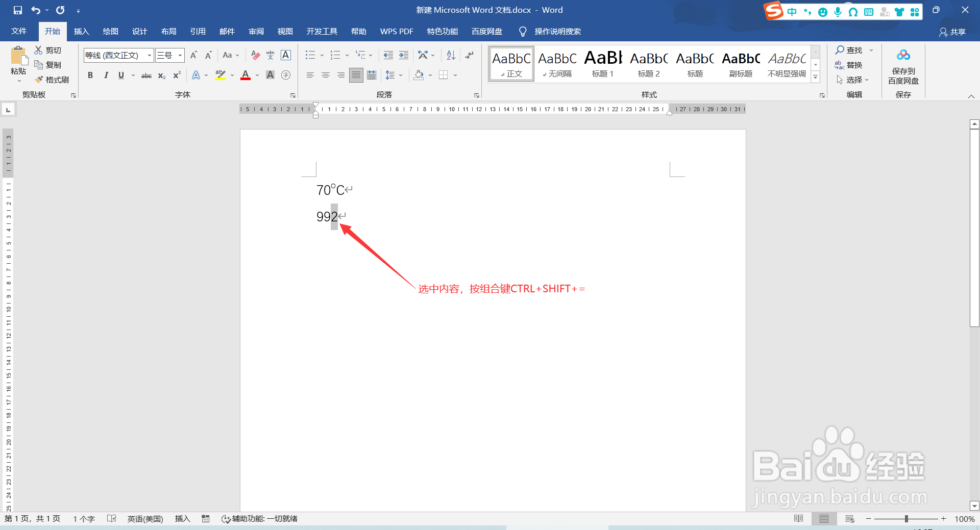Switch to the 插入 tab
This screenshot has width=980, height=530.
point(81,32)
